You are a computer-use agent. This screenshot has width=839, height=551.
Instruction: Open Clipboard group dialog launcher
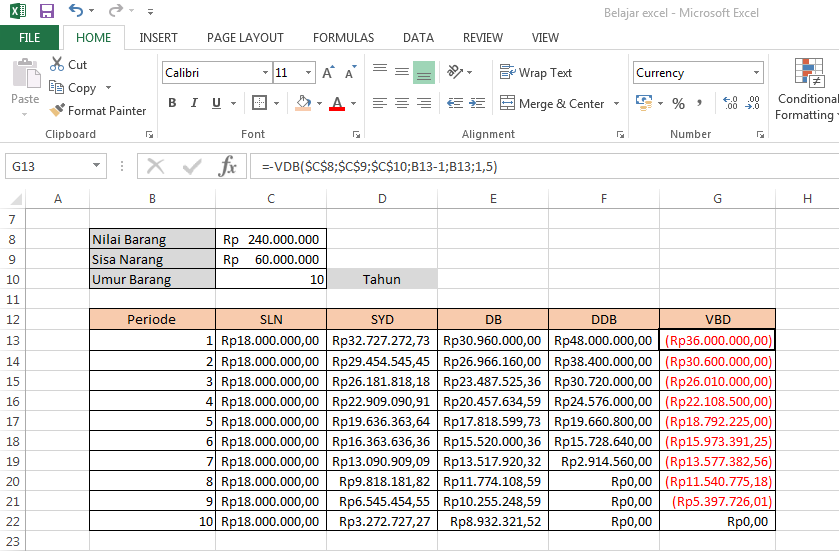[x=149, y=134]
